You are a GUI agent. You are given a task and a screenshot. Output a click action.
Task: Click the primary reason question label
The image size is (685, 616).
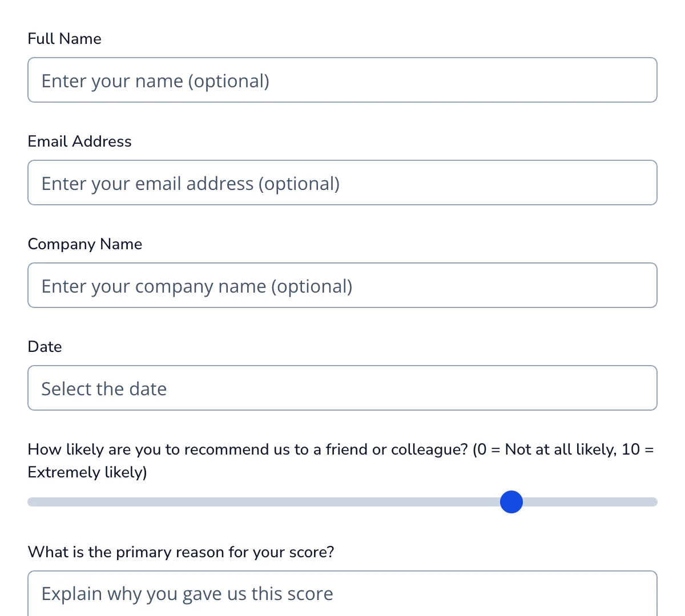click(x=181, y=552)
